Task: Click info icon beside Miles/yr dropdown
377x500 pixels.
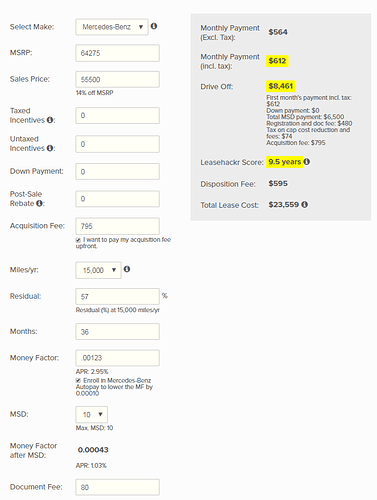Action: tap(127, 269)
